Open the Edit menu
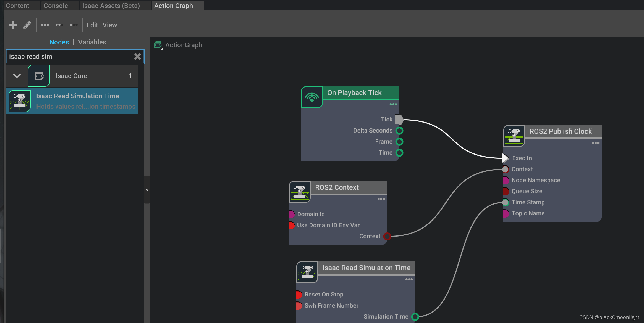The image size is (644, 323). (x=92, y=25)
